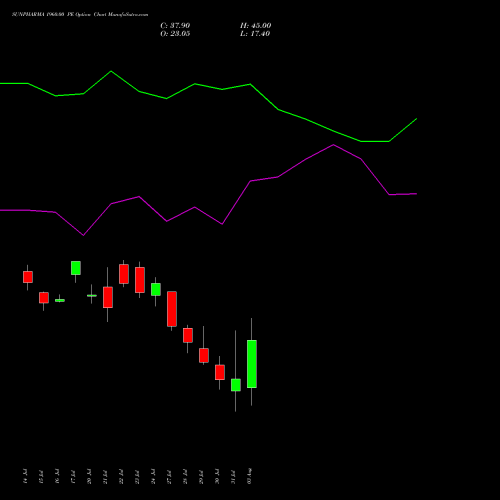Select the 17 Jul date label
Screen dimensions: 500x500
[x=73, y=476]
